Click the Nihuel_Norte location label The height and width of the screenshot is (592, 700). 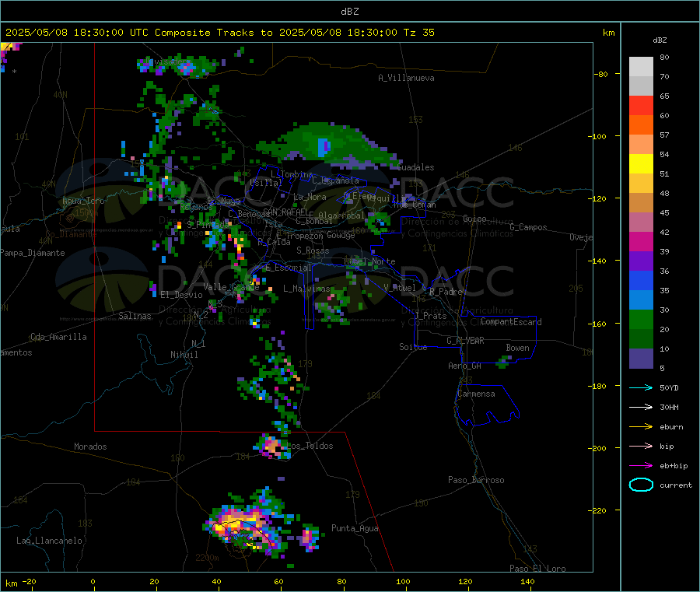369,261
